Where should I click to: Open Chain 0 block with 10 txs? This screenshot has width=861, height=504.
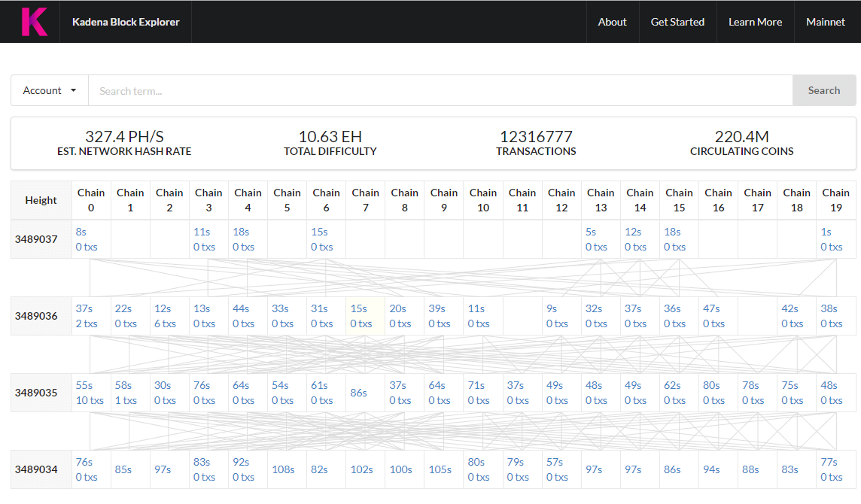(90, 393)
